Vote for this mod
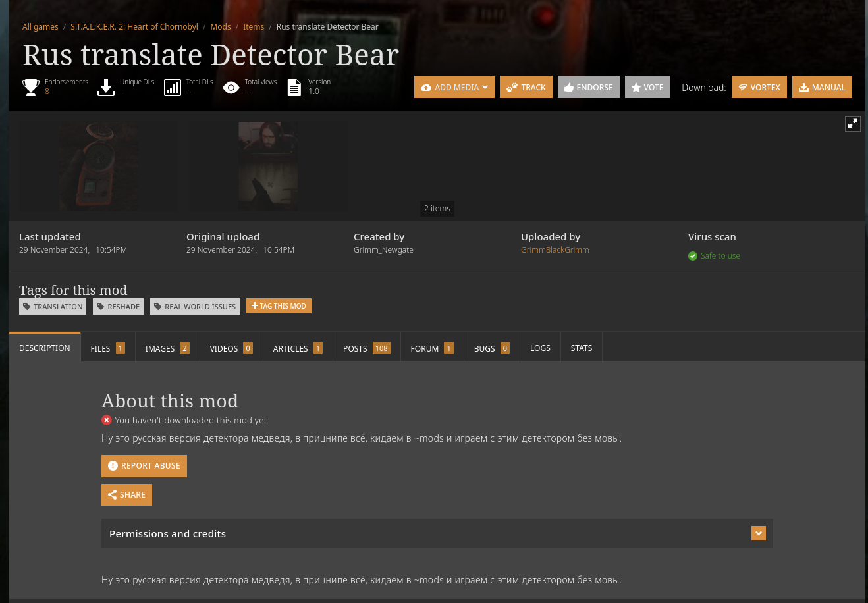The height and width of the screenshot is (603, 868). click(x=647, y=87)
